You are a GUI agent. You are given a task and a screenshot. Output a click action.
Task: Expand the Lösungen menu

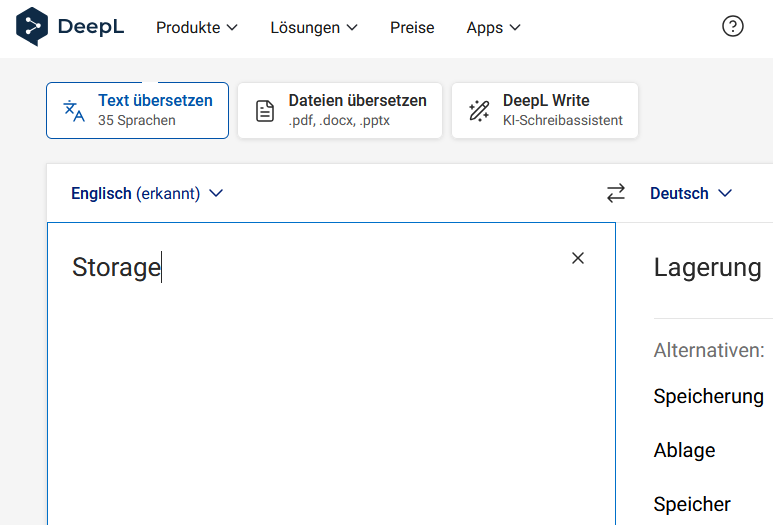click(x=314, y=28)
